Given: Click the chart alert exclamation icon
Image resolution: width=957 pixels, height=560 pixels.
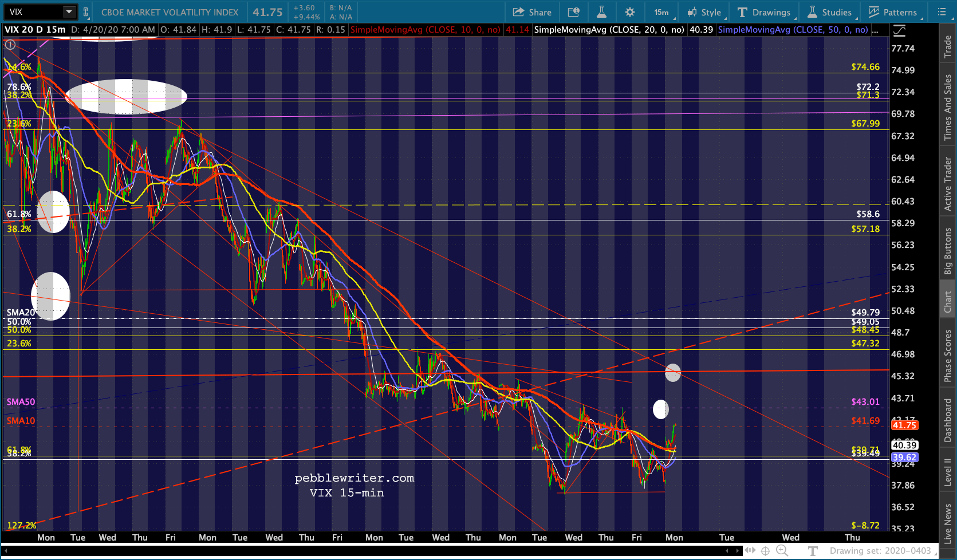Looking at the screenshot, I should (x=10, y=45).
